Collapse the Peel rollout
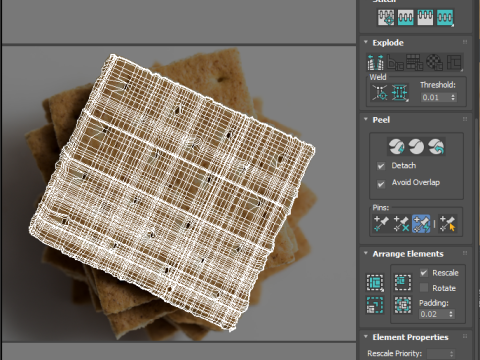Image resolution: width=480 pixels, height=360 pixels. coord(366,119)
